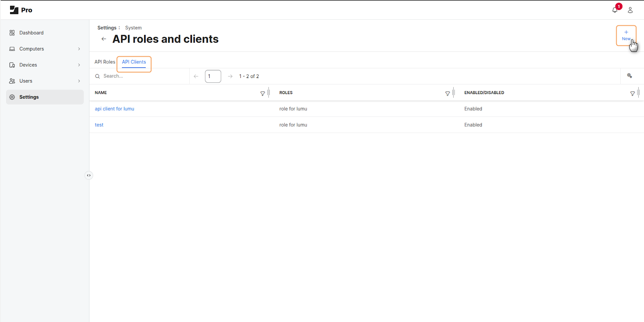
Task: Open the 'test' API client link
Action: tap(99, 125)
